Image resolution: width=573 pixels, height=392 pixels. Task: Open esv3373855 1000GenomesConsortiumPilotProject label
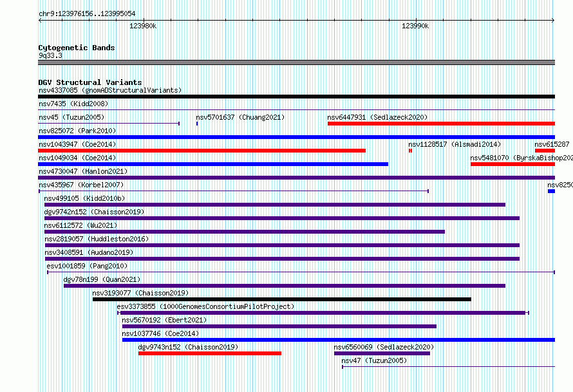coord(205,306)
